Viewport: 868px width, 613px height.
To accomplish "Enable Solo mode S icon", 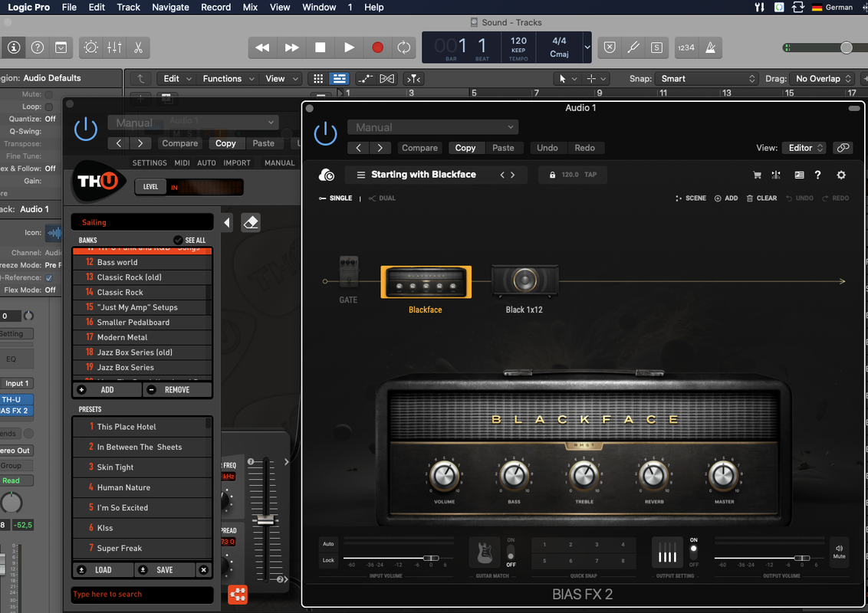I will coord(656,48).
